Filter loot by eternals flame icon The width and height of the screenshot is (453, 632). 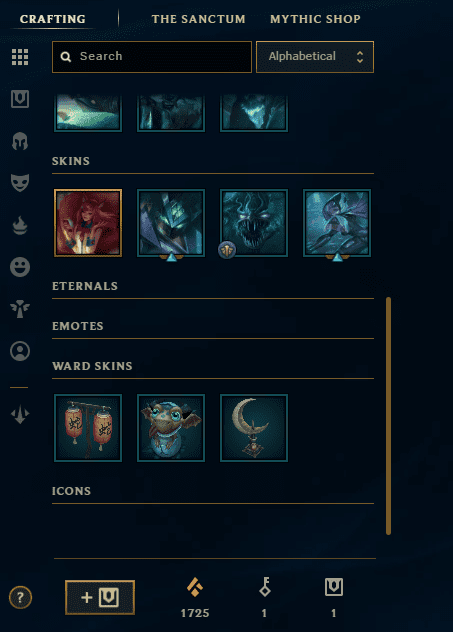(x=20, y=225)
